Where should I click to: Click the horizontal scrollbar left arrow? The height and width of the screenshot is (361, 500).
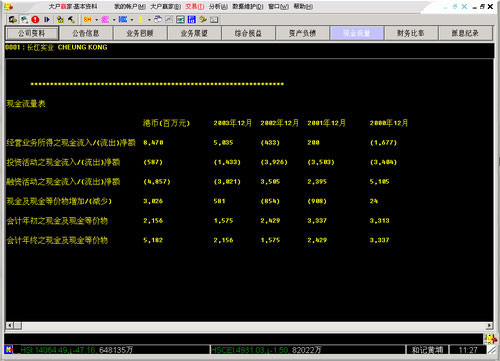click(x=10, y=325)
